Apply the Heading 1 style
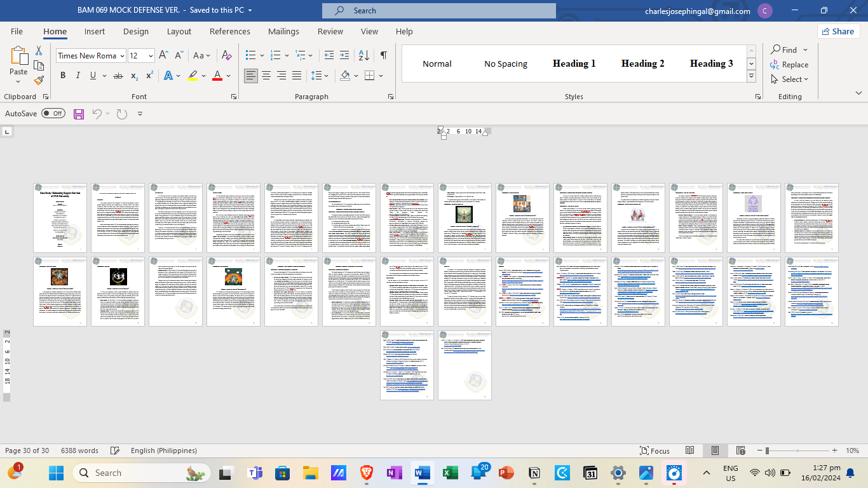 574,64
